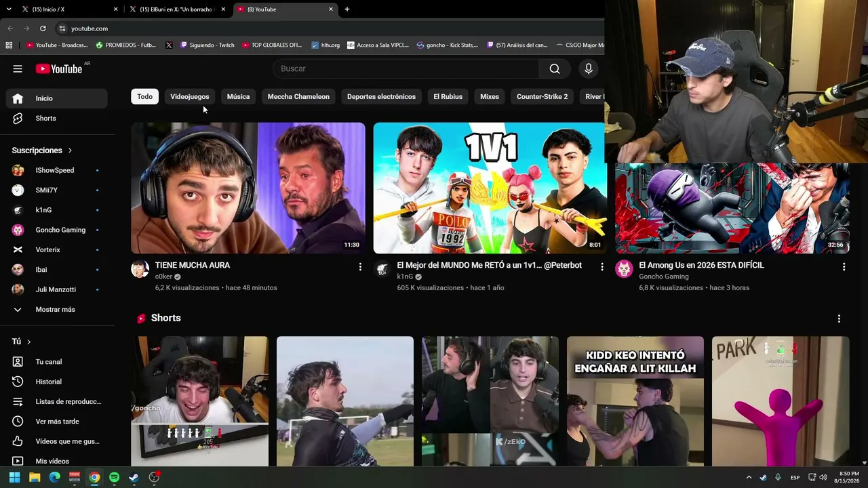
Task: Open Vorterix subscription channel
Action: pos(57,249)
